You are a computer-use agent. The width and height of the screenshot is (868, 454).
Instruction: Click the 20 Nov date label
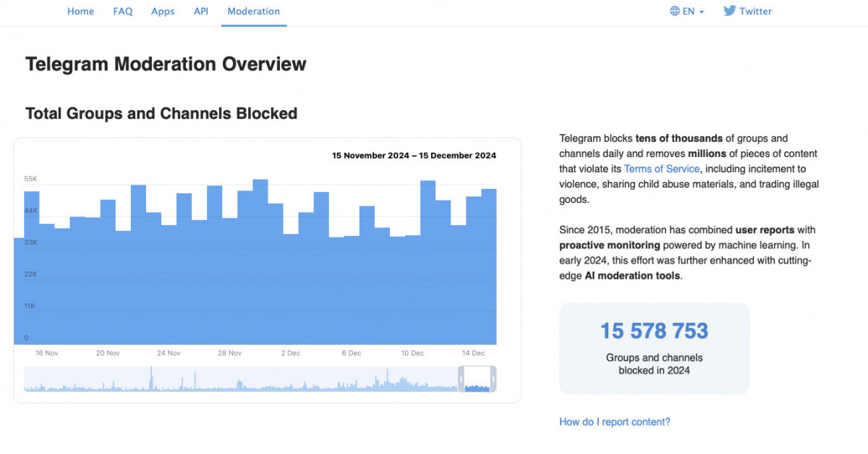[x=108, y=353]
